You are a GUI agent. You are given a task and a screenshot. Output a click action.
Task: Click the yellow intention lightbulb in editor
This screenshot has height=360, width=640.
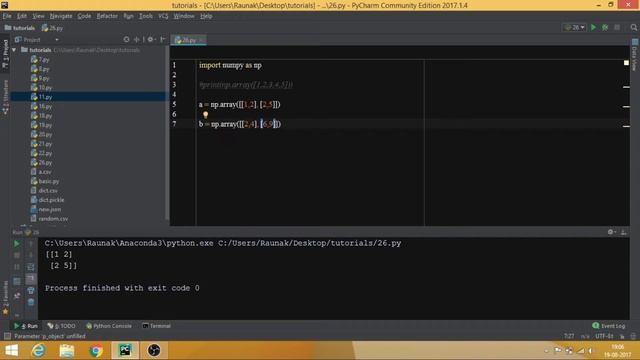tap(205, 115)
